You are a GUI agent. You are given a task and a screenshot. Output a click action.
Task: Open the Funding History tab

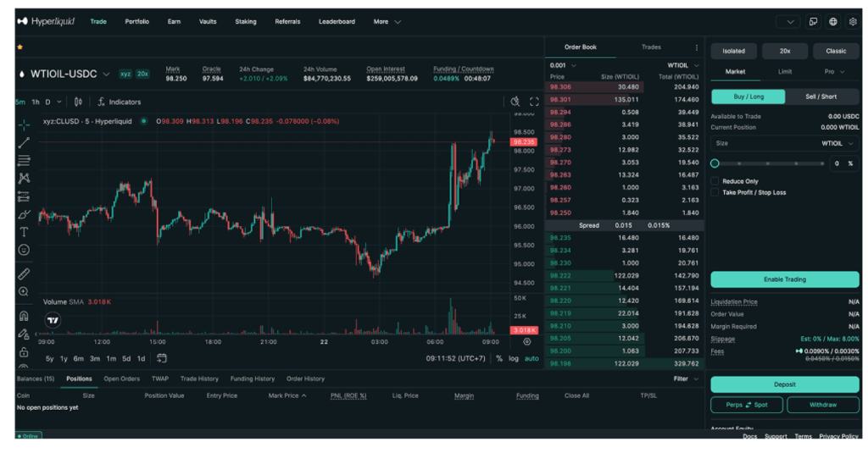tap(253, 378)
